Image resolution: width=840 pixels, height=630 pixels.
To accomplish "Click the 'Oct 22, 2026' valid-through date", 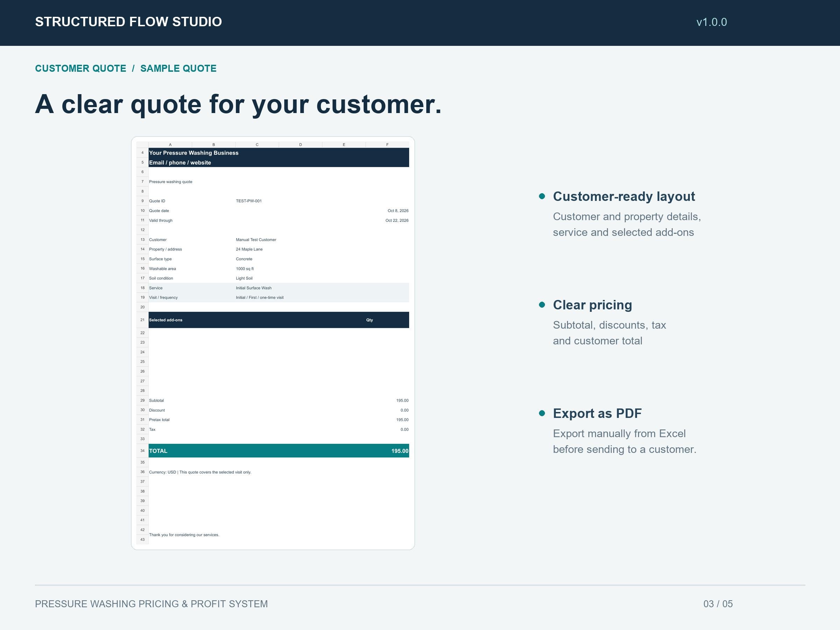I will pos(397,220).
